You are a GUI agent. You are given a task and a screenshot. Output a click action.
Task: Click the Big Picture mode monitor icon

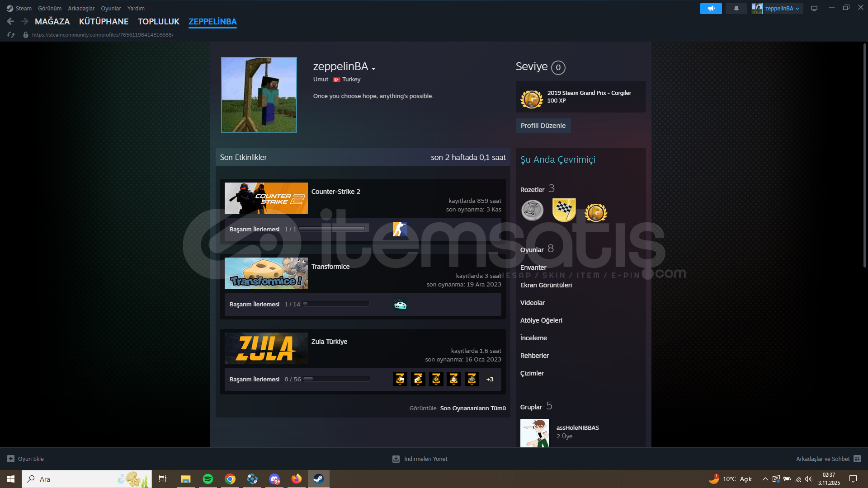pyautogui.click(x=814, y=9)
